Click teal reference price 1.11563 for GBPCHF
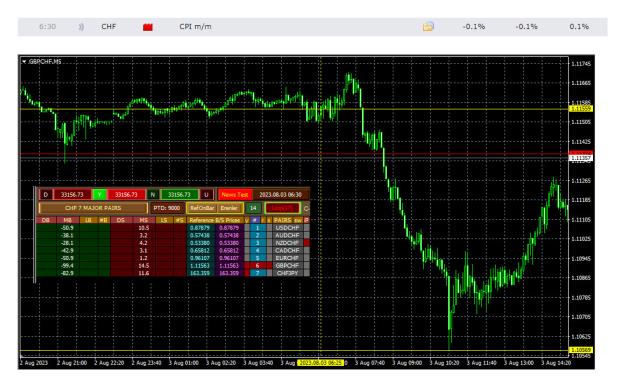 tap(200, 266)
